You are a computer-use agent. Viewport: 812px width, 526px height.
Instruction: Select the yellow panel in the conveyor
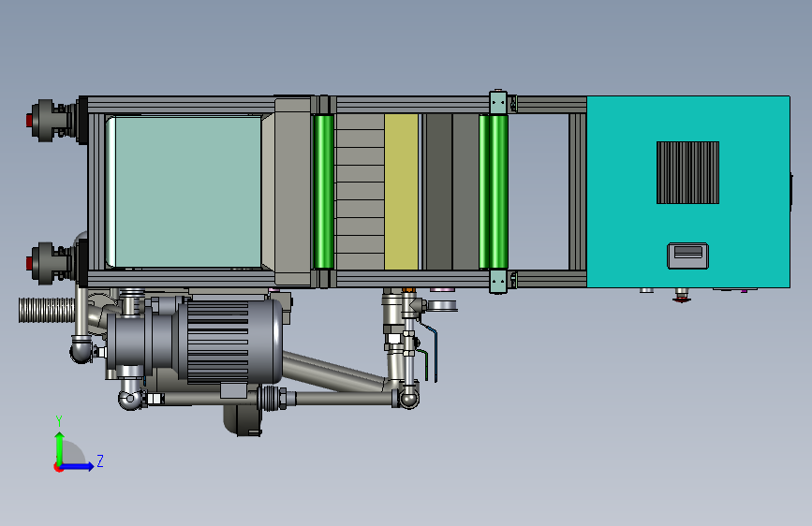pos(401,192)
